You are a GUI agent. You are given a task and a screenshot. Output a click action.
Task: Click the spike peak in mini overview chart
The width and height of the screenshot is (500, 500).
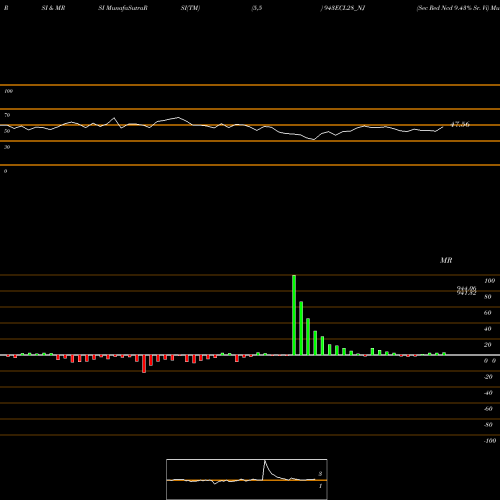point(265,461)
